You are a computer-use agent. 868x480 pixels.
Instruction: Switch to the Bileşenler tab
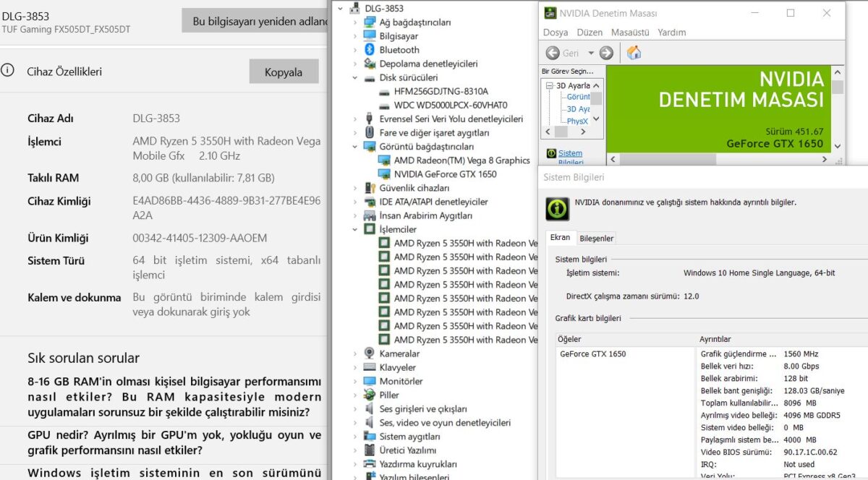596,239
